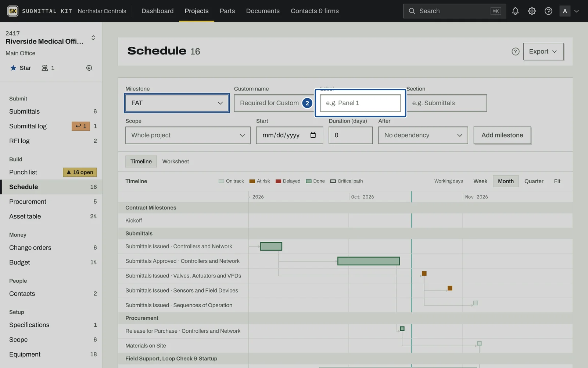
Task: Click the Schedule help question icon
Action: [516, 52]
